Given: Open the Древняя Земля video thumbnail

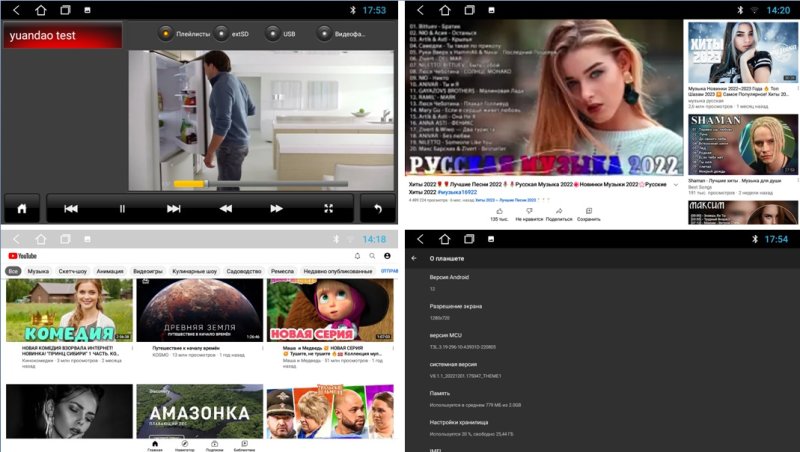Looking at the screenshot, I should click(198, 311).
